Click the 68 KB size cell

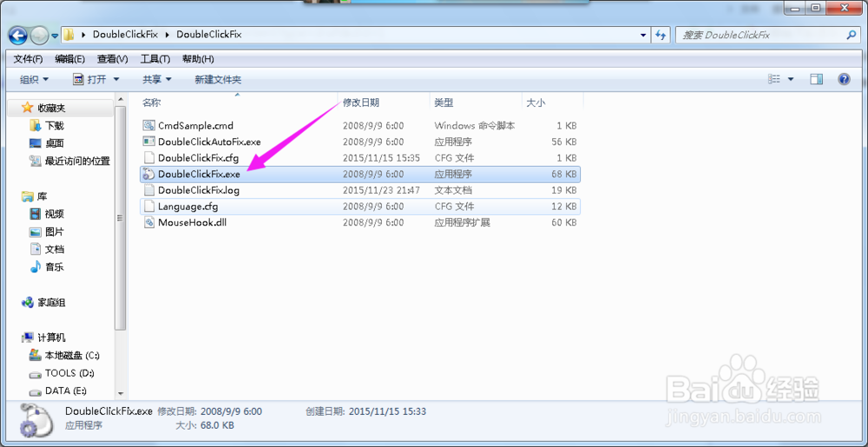click(564, 174)
